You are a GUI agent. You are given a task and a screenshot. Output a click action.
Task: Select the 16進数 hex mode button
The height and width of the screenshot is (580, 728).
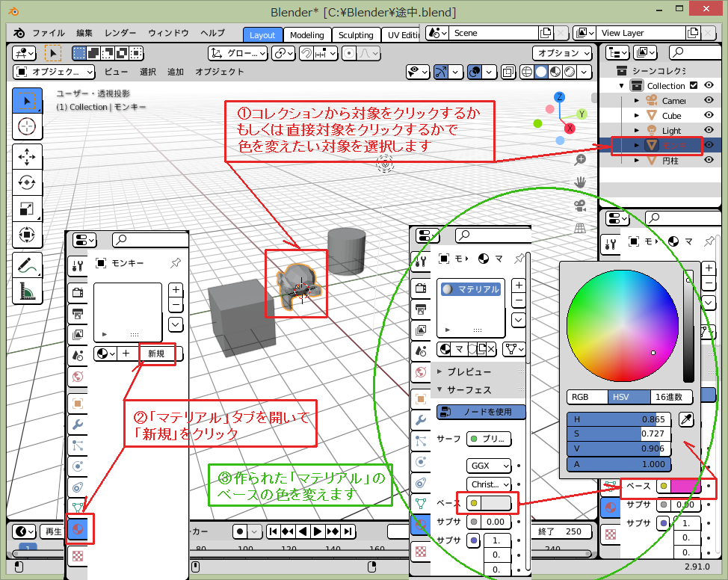click(670, 397)
